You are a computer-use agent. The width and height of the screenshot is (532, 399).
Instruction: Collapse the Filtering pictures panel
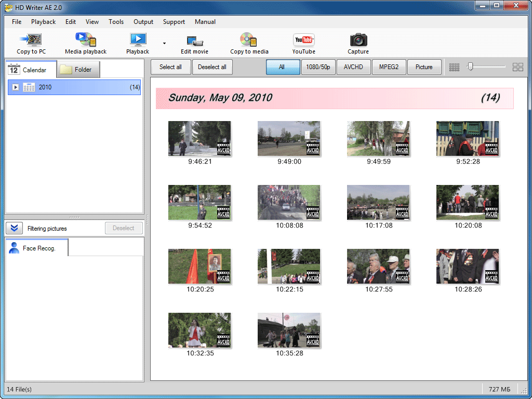tap(14, 229)
